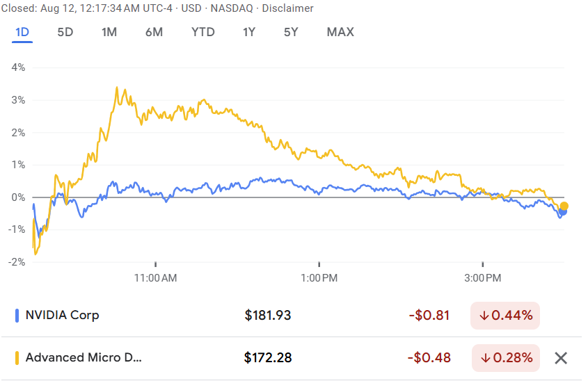588x381 pixels.
Task: Click NVIDIA's blue color marker
Action: (x=17, y=315)
